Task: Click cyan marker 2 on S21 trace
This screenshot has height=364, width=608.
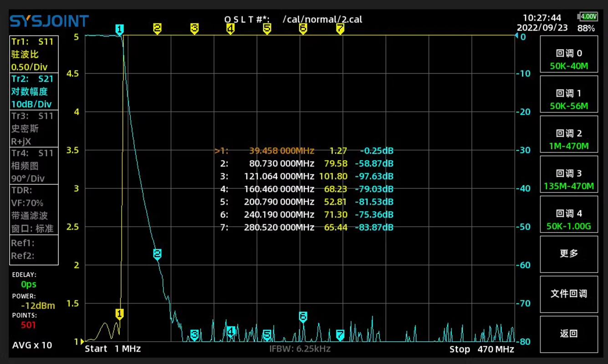Action: [157, 254]
